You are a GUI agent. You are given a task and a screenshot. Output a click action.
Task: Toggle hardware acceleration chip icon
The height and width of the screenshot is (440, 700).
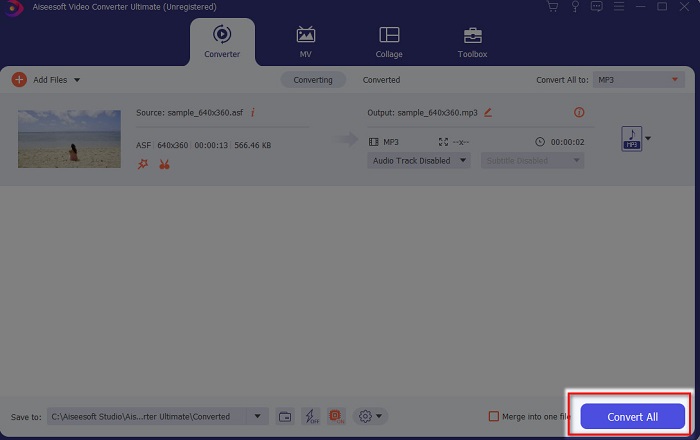tap(336, 417)
